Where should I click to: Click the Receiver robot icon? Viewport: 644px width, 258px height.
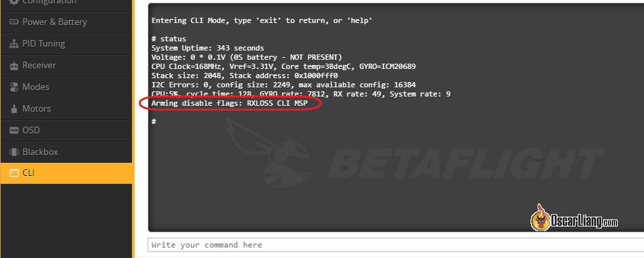click(14, 66)
